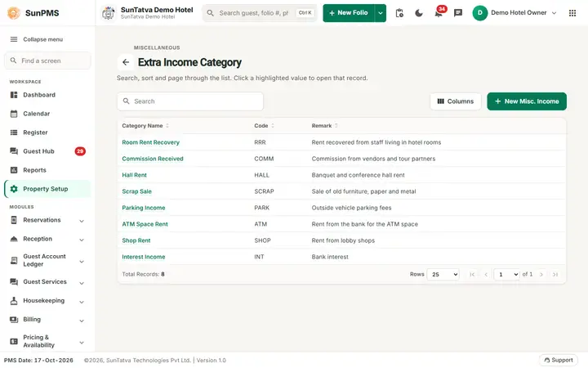Open the clipboard tasks icon
This screenshot has width=588, height=368.
pyautogui.click(x=399, y=13)
